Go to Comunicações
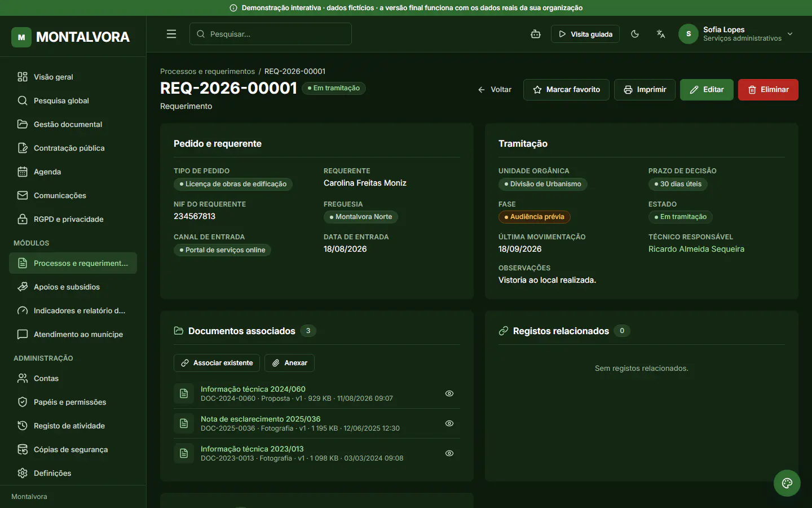This screenshot has width=812, height=508. coord(73,195)
